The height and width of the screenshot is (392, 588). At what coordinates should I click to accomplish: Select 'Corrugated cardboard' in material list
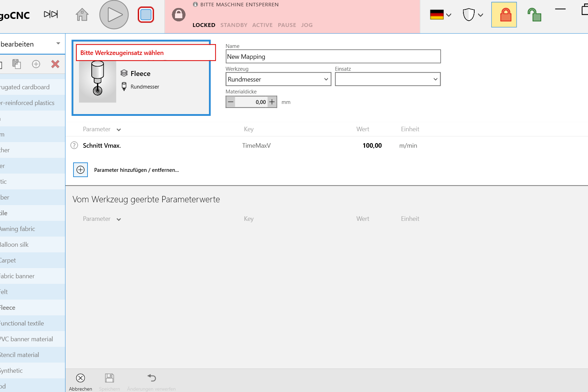point(33,87)
